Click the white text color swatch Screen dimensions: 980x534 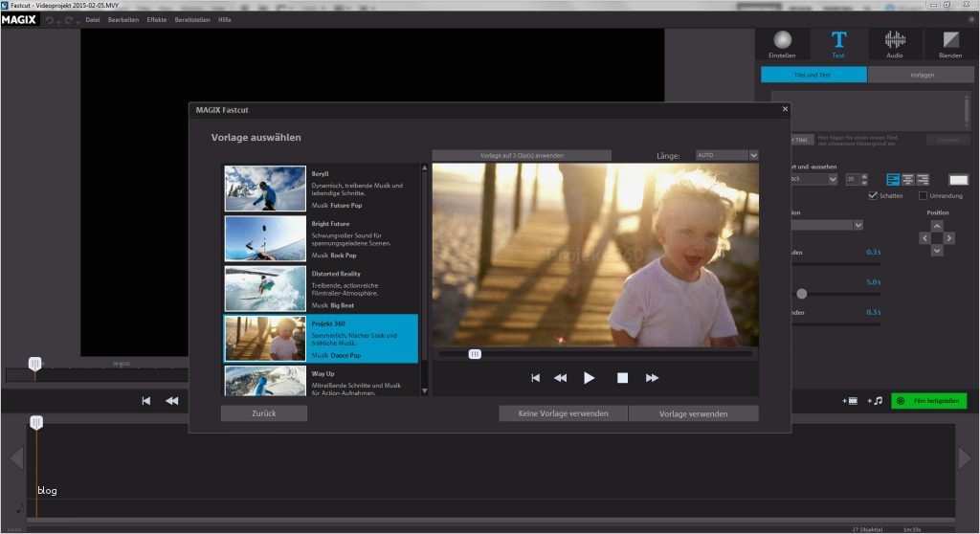pyautogui.click(x=958, y=179)
